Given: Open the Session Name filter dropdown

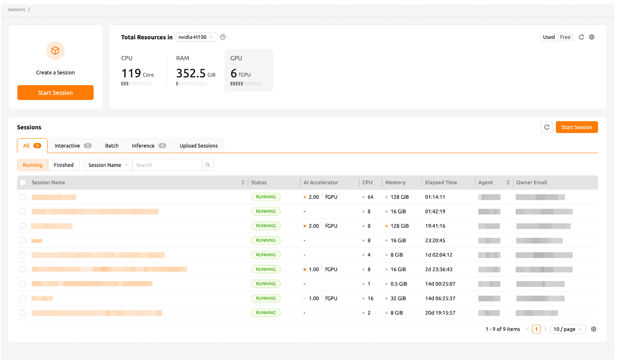Looking at the screenshot, I should (x=108, y=165).
